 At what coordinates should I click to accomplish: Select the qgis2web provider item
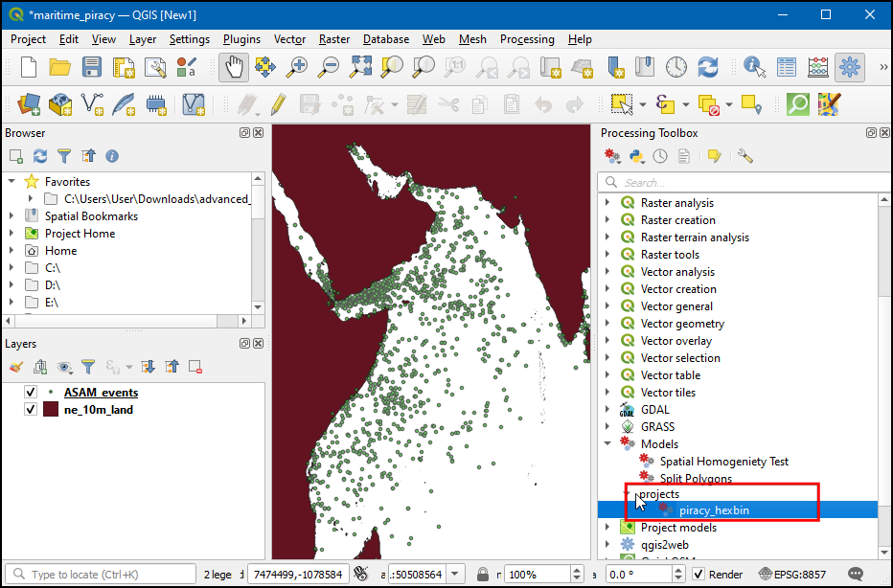[665, 545]
